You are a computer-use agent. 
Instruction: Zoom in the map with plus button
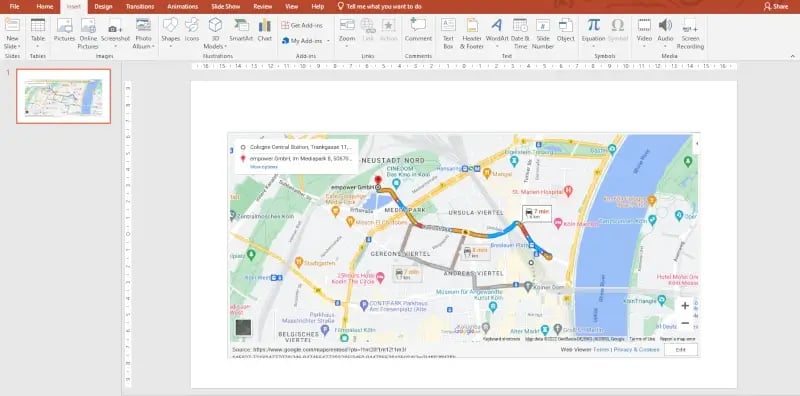tap(685, 306)
